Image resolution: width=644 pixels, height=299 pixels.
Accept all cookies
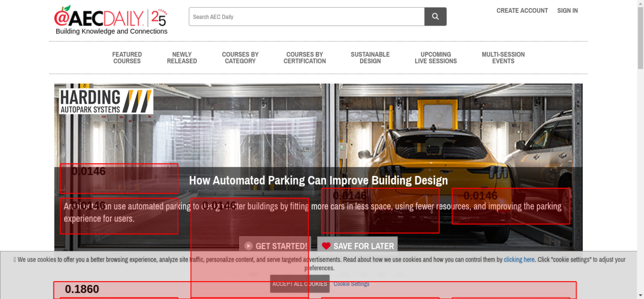pos(299,284)
